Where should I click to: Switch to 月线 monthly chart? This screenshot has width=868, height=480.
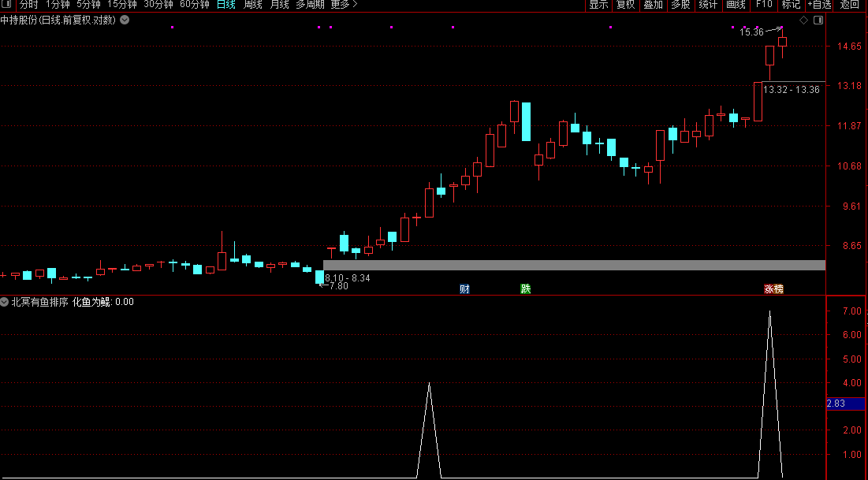[280, 5]
